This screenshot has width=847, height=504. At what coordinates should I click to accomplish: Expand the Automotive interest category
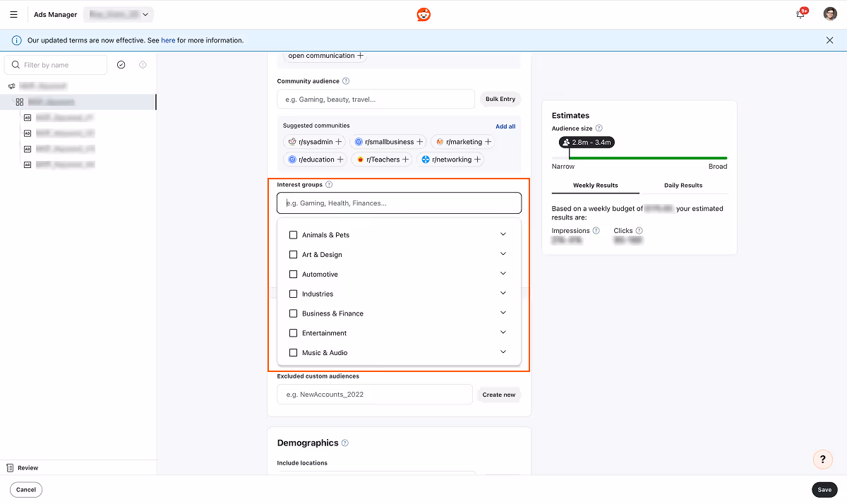503,273
